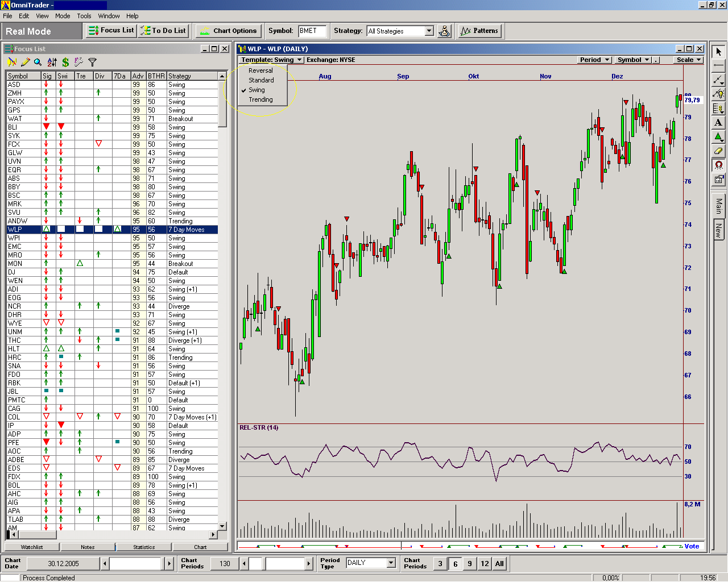Click the pencil edit icon above Focus List
Viewport: 728px width, 582px height.
coord(24,63)
